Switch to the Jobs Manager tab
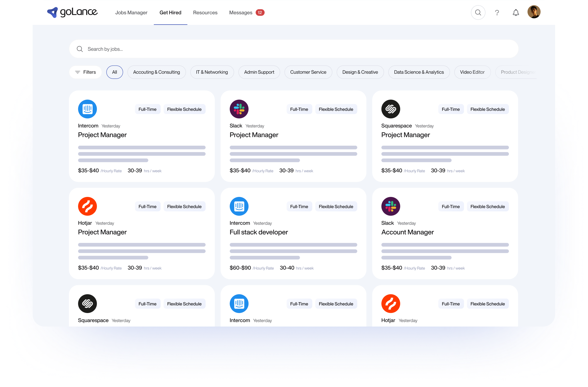The image size is (588, 387). (x=131, y=13)
